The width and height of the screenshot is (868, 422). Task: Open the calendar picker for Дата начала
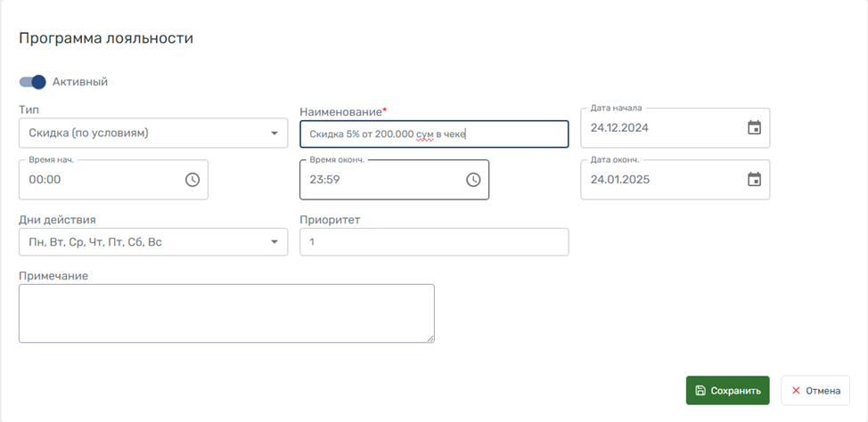754,128
